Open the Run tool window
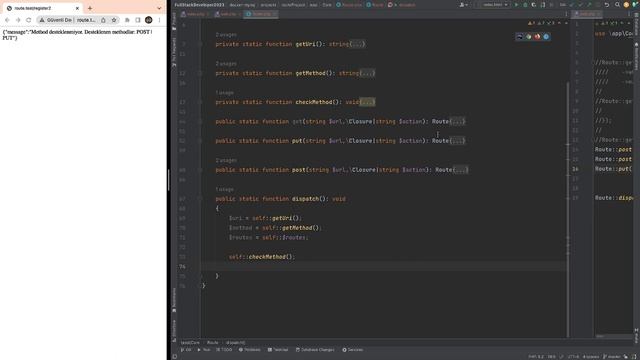Image resolution: width=640 pixels, height=360 pixels. [x=204, y=350]
